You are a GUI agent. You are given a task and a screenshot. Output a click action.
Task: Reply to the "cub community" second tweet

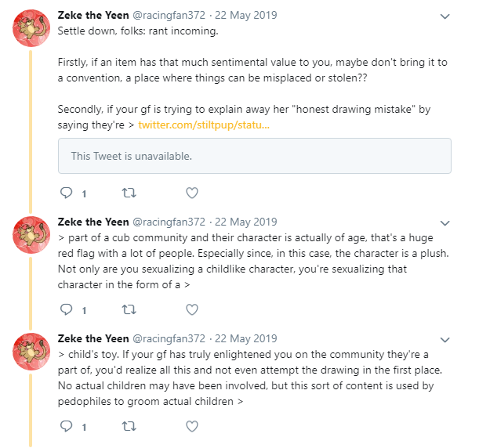pyautogui.click(x=67, y=309)
